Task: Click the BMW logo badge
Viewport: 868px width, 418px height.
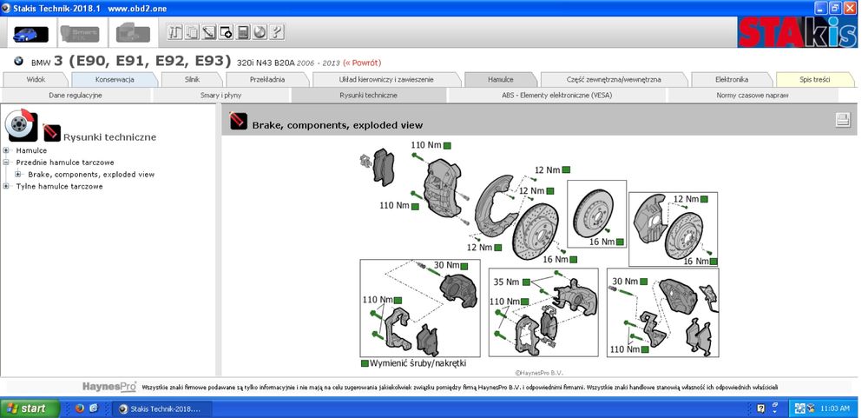Action: pyautogui.click(x=18, y=62)
